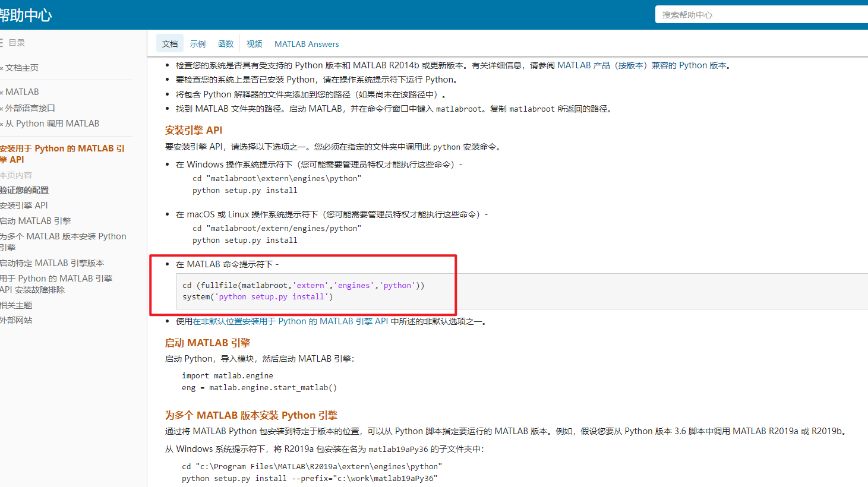Click cd "c:\Program Files\MATLAB\R2019a\extern\engines\python" line
The width and height of the screenshot is (868, 487).
tap(312, 467)
